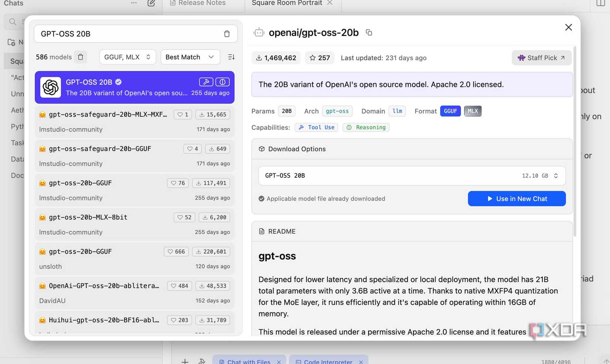Like gpt-oss-20b-MLX-8bit with 52 hearts
This screenshot has width=610, height=364.
coord(184,217)
